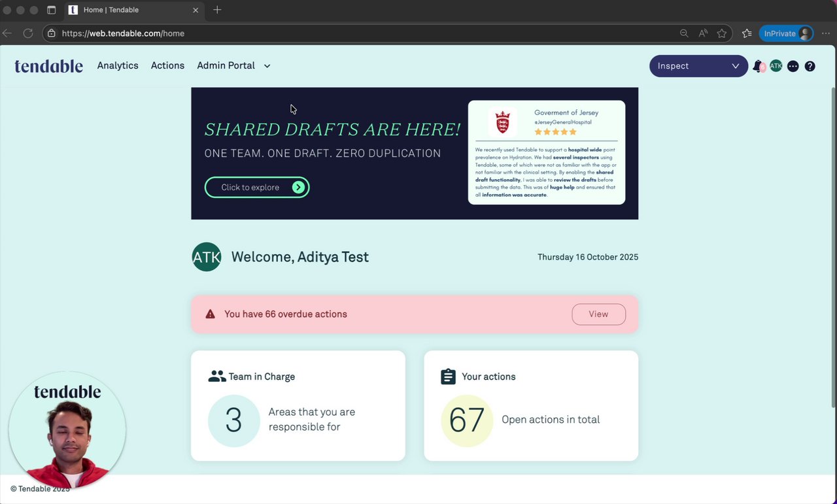Click the You have 66 overdue actions text

click(286, 314)
